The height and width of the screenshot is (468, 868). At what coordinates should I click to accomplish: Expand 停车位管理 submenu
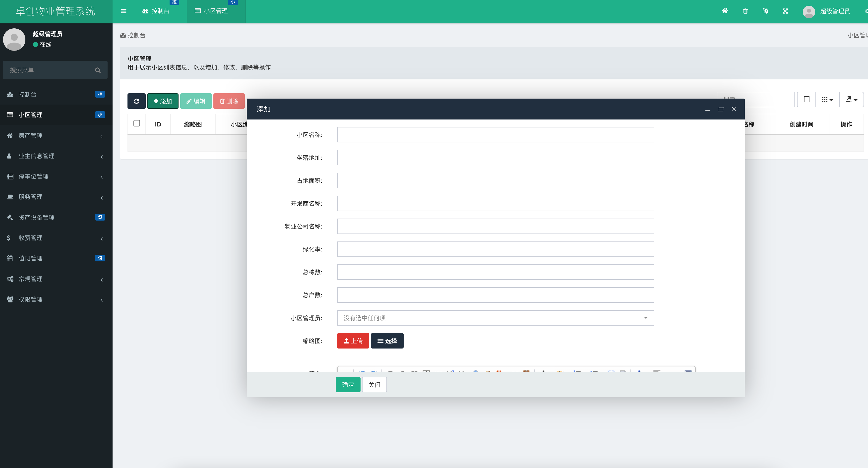[x=56, y=176]
